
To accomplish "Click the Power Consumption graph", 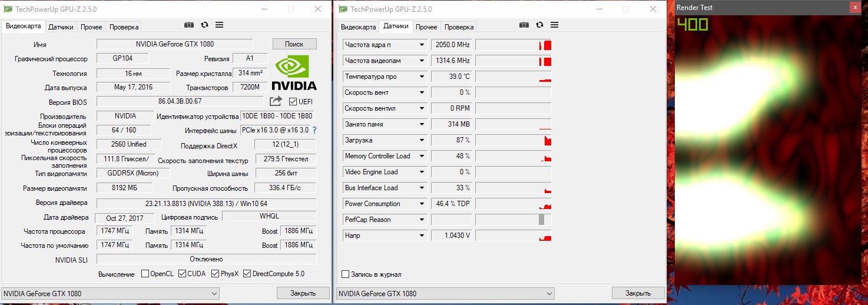I will tap(513, 204).
